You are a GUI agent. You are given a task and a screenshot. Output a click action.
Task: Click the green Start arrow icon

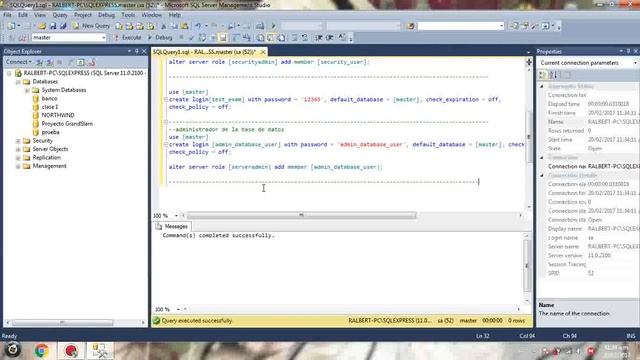coord(273,26)
